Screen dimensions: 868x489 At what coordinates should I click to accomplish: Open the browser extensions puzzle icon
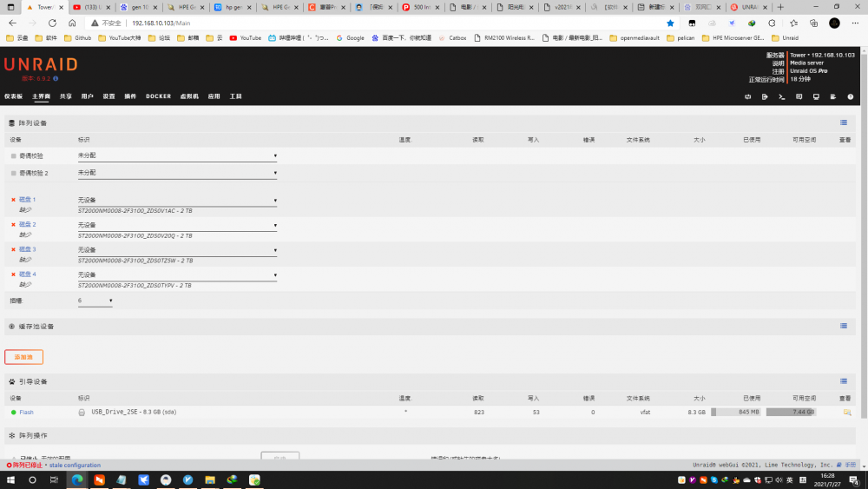pyautogui.click(x=772, y=23)
